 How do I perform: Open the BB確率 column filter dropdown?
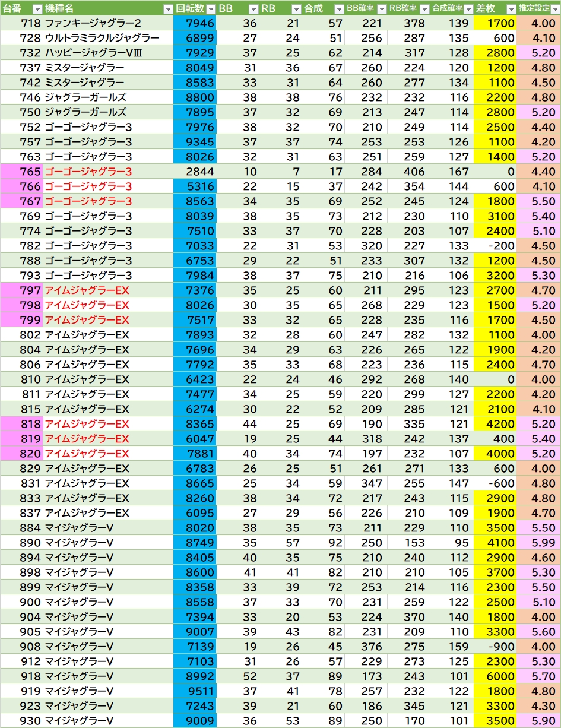pos(382,9)
